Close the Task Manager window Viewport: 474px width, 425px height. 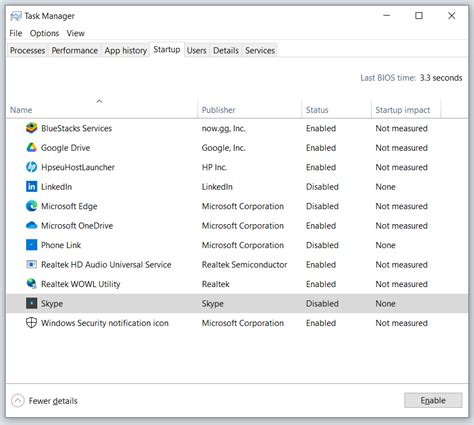(451, 16)
